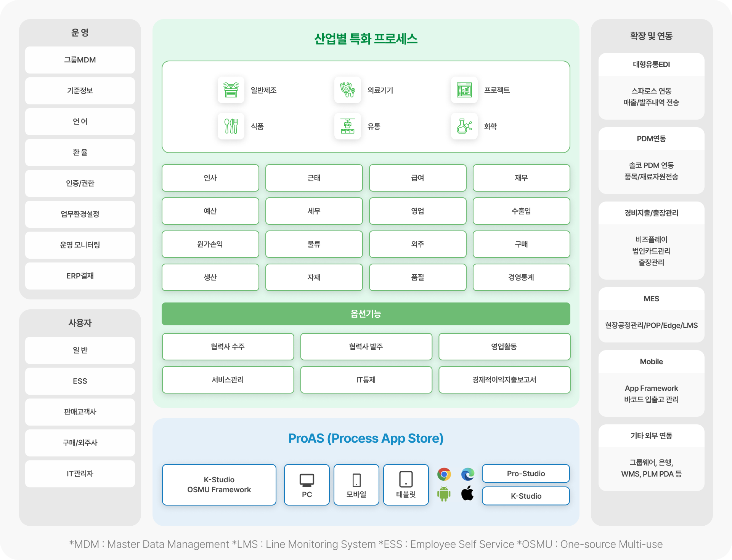Click the K-Studio button
732x560 pixels.
pyautogui.click(x=526, y=496)
